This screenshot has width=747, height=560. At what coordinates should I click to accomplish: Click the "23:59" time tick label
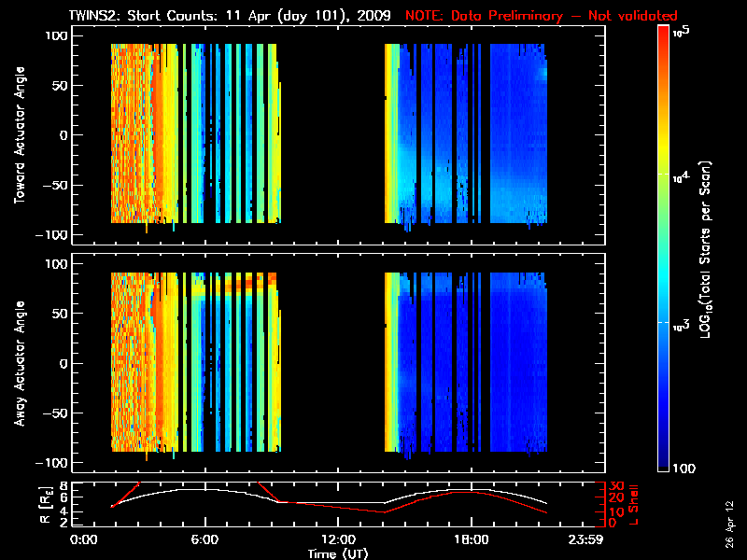click(590, 540)
